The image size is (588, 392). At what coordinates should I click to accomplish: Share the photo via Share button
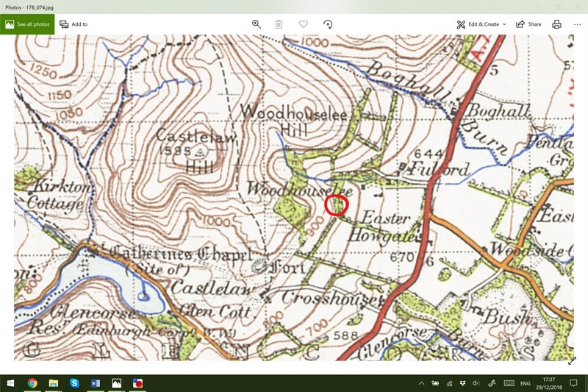click(x=528, y=24)
